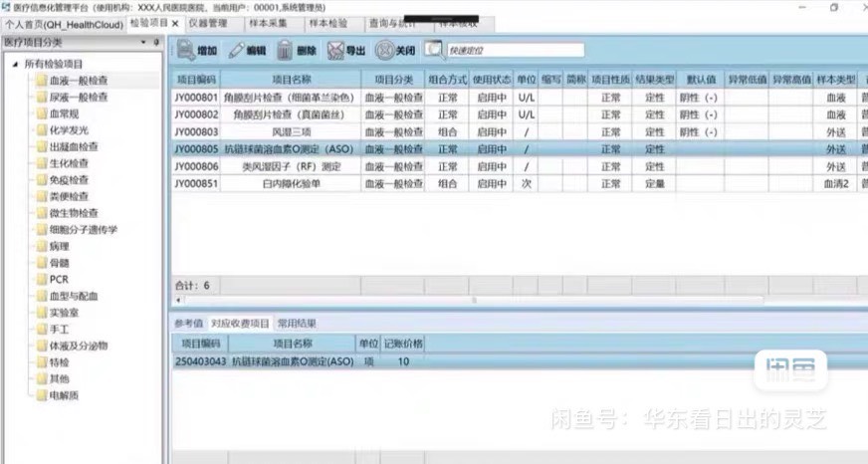Select the 粪便检查 folder
The image size is (868, 464).
[x=63, y=197]
